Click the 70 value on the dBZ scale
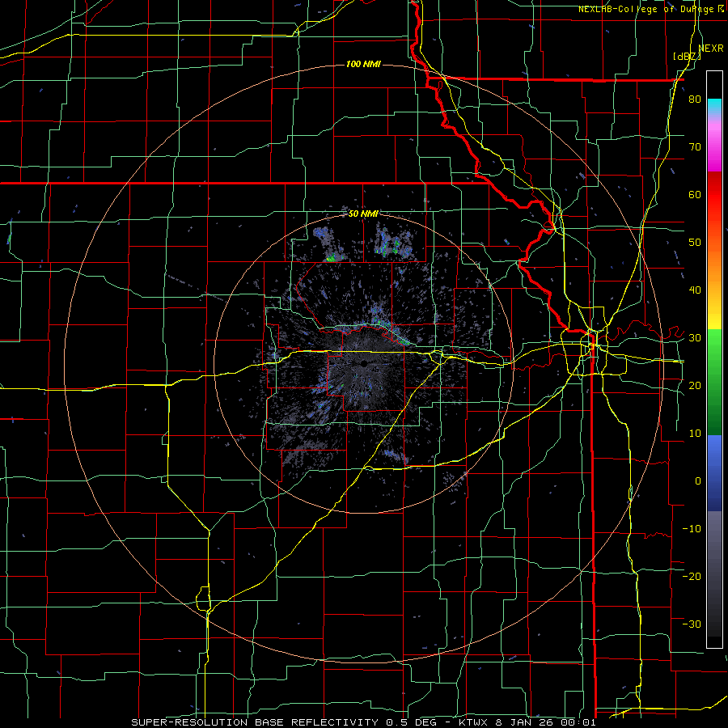The width and height of the screenshot is (728, 728). click(695, 147)
